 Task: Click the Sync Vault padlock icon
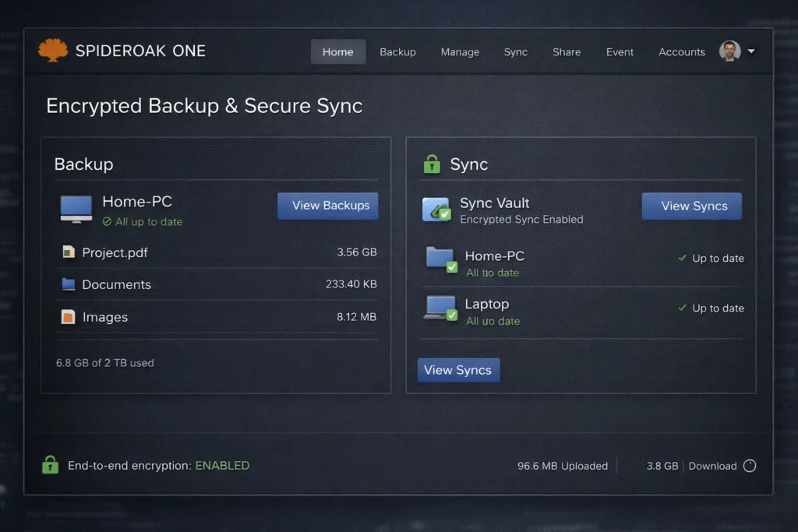(433, 164)
